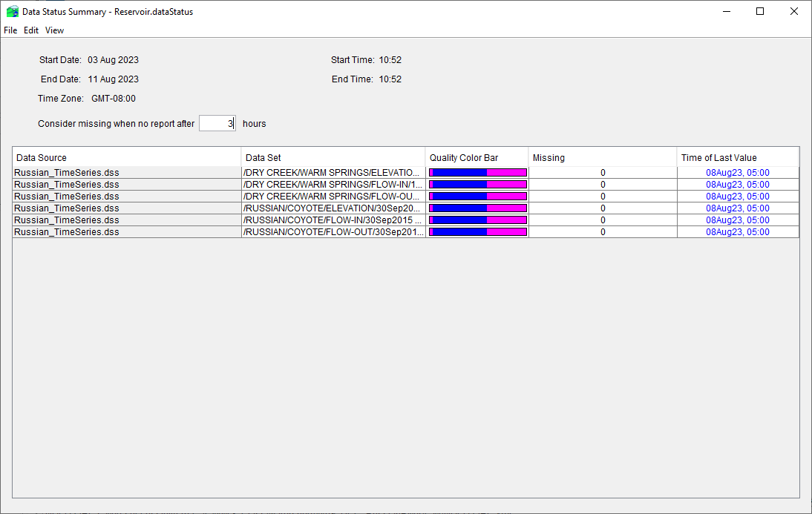Select the /RUSSIAN/COYOTE/FLOW-IN data set cell
The width and height of the screenshot is (812, 514).
point(332,220)
